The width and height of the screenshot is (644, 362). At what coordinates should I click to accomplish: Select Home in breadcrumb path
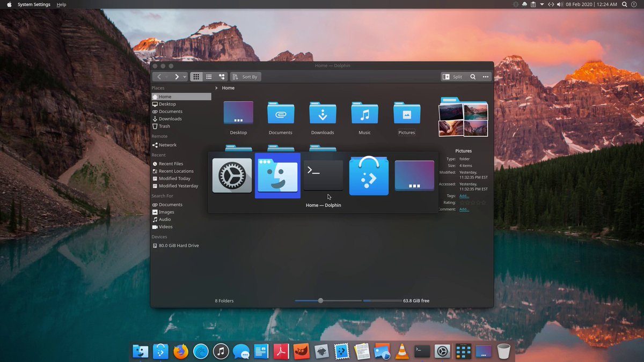tap(228, 88)
